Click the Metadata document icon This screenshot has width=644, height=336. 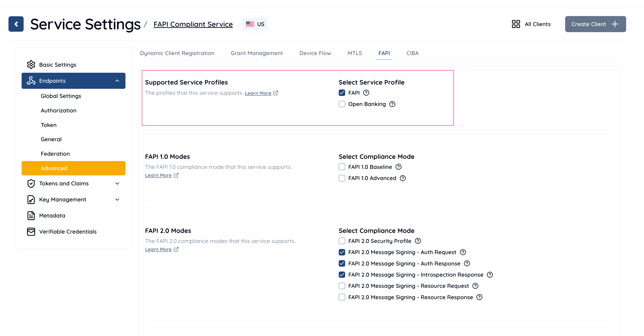point(31,216)
